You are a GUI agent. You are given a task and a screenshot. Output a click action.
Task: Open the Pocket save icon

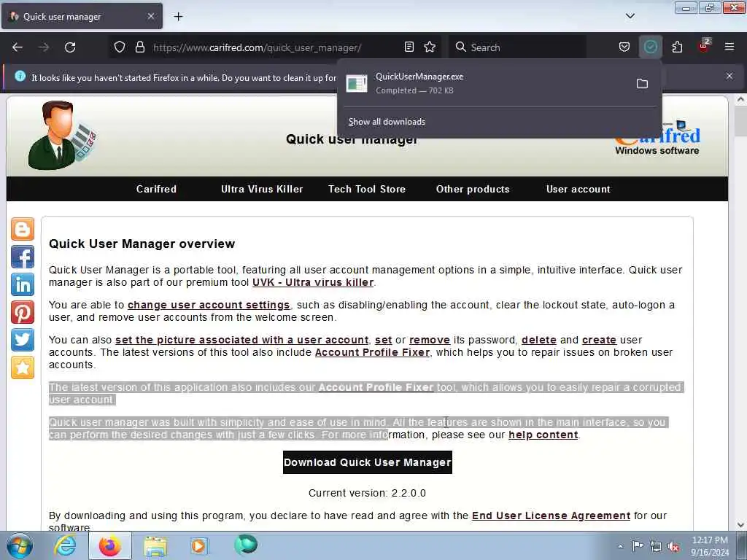(624, 47)
